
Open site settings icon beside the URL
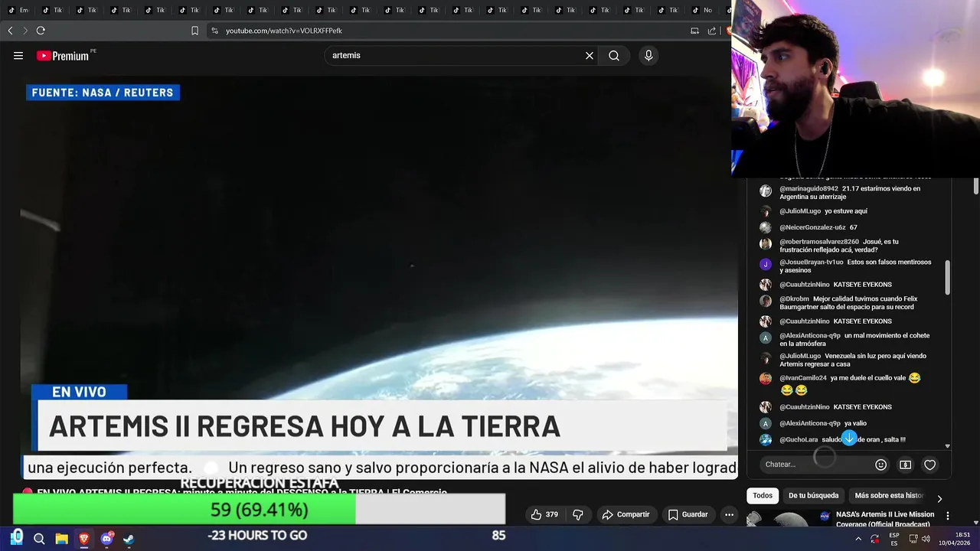tap(214, 31)
